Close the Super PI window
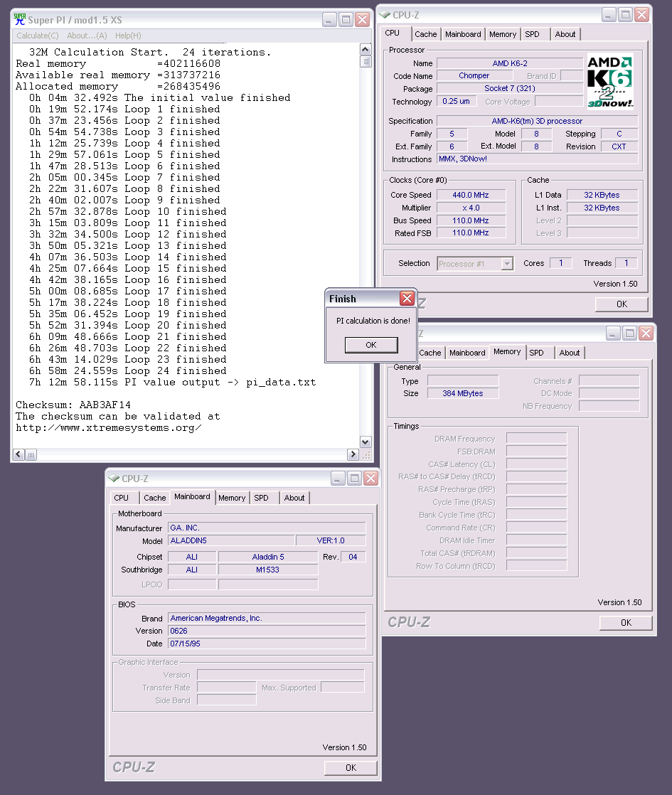 pos(362,20)
